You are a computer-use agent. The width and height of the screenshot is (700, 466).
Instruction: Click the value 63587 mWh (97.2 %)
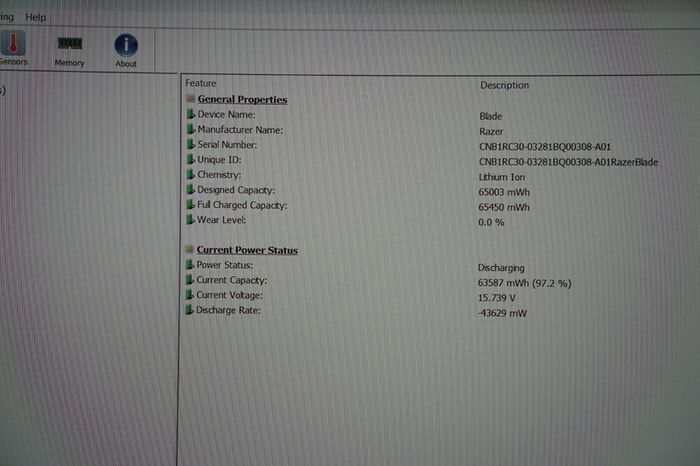[525, 283]
